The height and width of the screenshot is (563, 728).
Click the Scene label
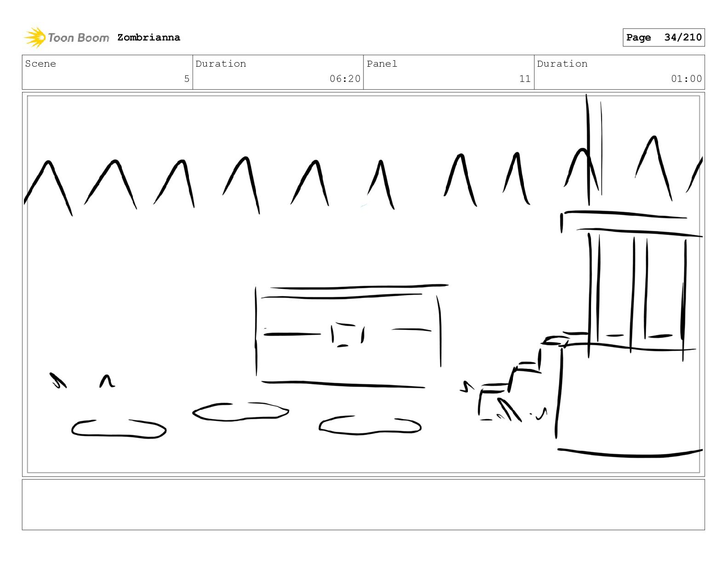click(40, 64)
